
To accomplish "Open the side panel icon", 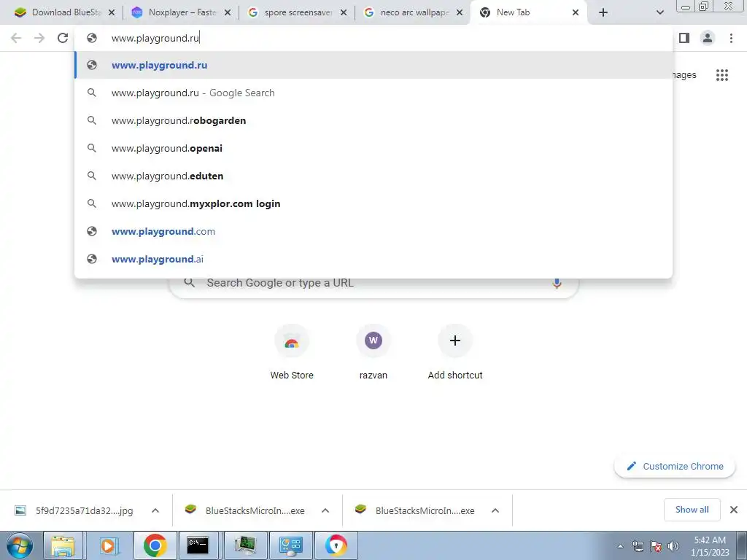I will [x=684, y=38].
